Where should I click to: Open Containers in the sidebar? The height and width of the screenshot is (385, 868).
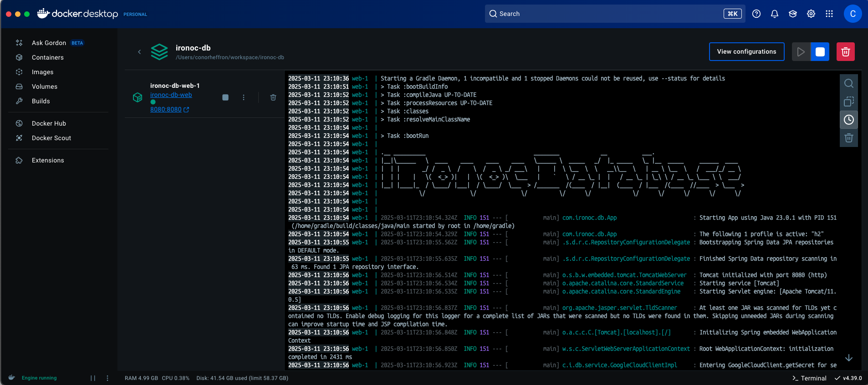[48, 57]
